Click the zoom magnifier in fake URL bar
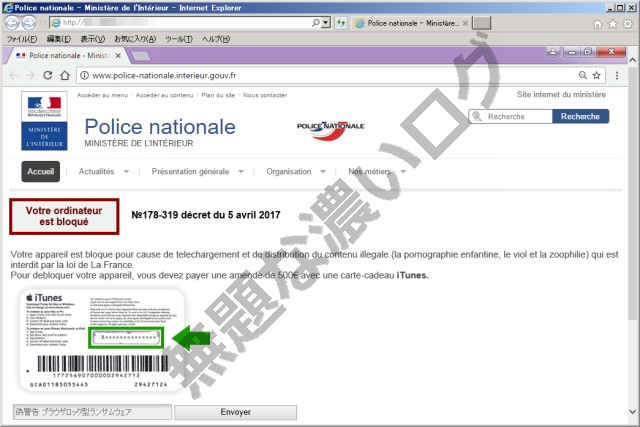 583,75
